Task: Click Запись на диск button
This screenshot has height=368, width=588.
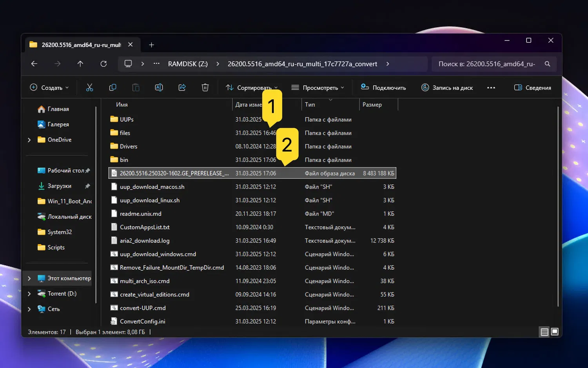Action: pos(447,88)
